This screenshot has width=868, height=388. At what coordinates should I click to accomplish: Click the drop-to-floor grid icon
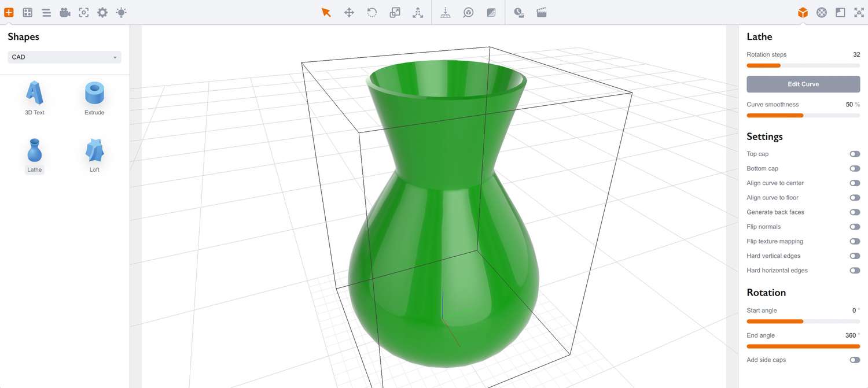tap(446, 12)
